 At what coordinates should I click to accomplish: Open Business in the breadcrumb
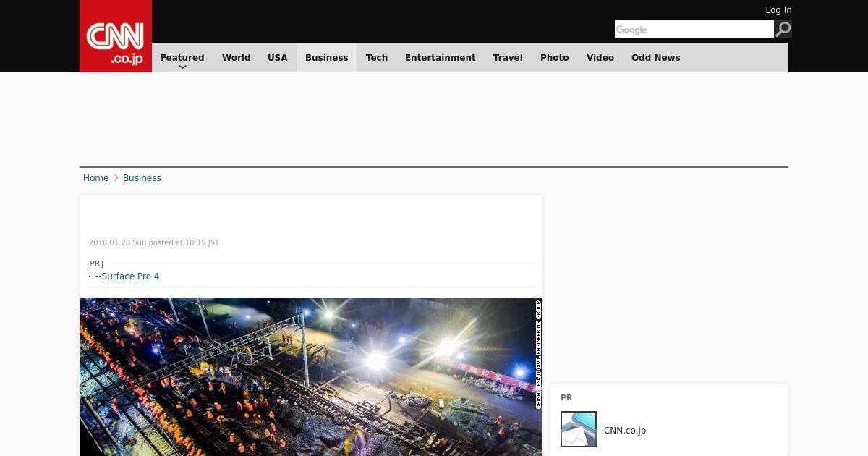click(x=142, y=178)
